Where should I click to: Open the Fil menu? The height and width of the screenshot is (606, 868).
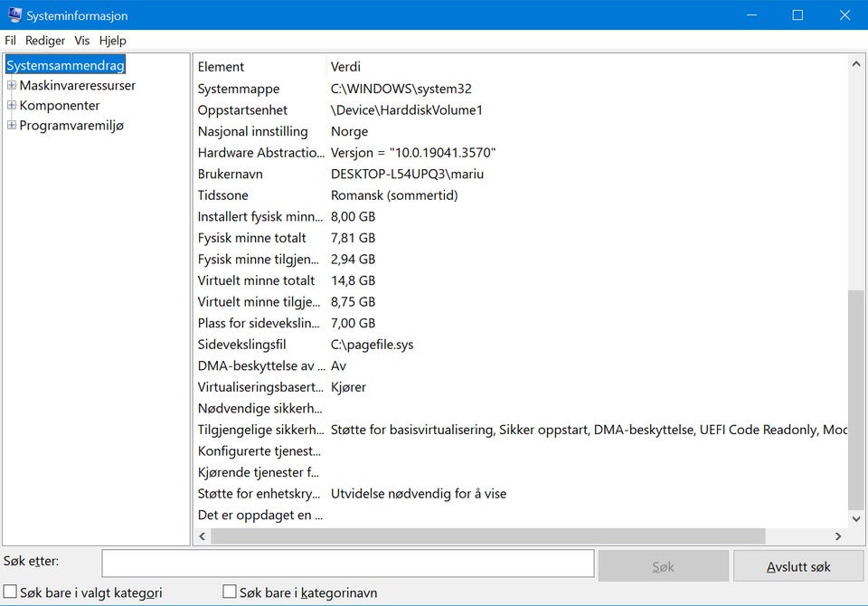click(x=10, y=41)
